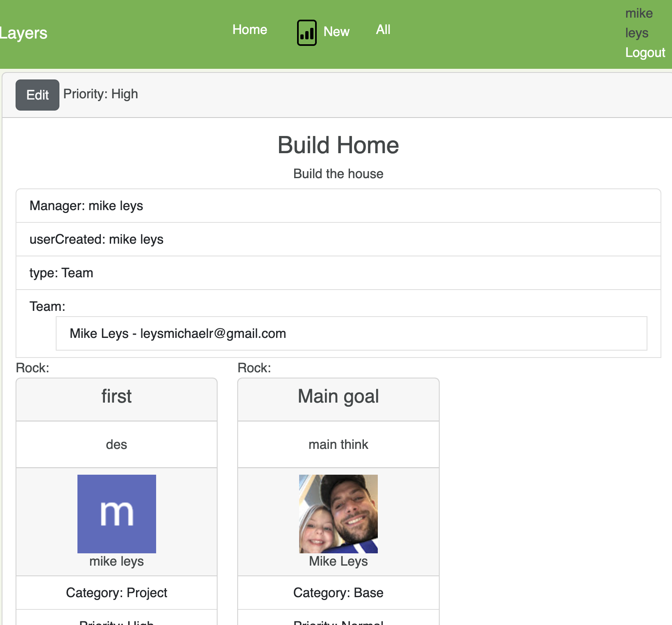The height and width of the screenshot is (625, 672).
Task: Click Category: Project row
Action: click(117, 593)
